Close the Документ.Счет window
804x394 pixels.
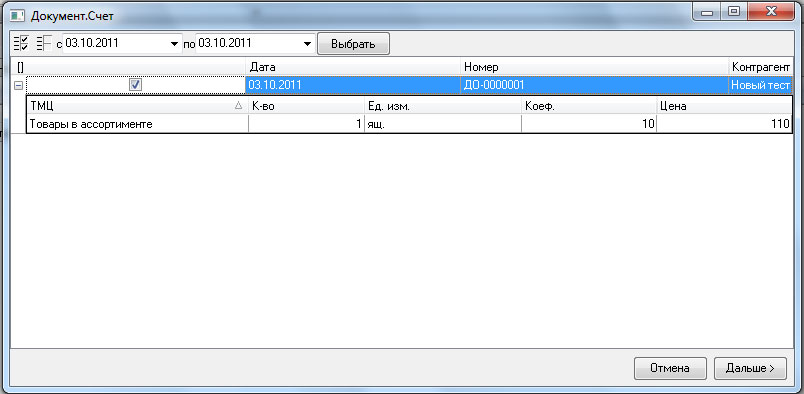770,12
